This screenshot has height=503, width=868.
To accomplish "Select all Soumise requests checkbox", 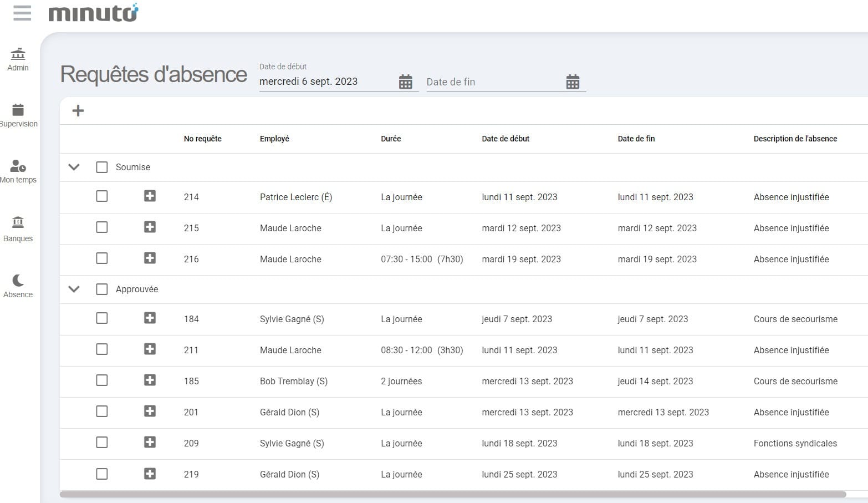I will tap(102, 167).
